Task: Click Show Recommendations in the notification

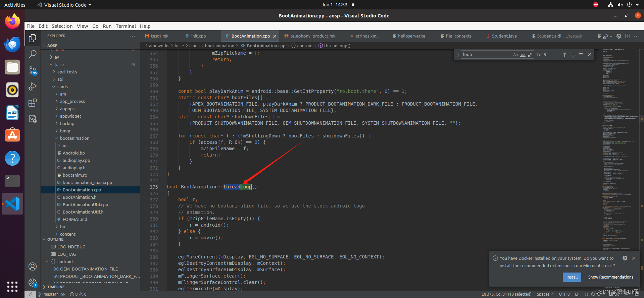Action: [611, 277]
